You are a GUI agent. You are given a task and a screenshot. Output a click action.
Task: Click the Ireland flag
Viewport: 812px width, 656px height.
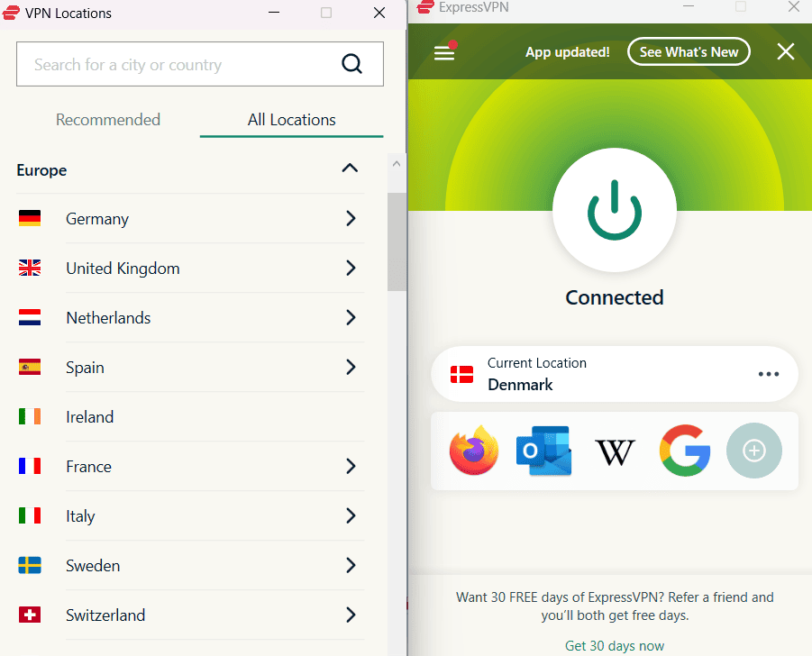click(x=30, y=416)
